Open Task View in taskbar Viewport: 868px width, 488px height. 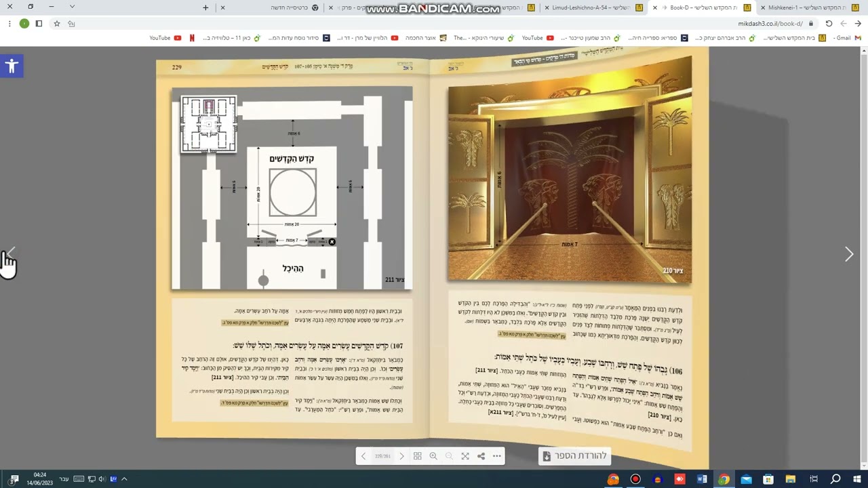coord(813,479)
